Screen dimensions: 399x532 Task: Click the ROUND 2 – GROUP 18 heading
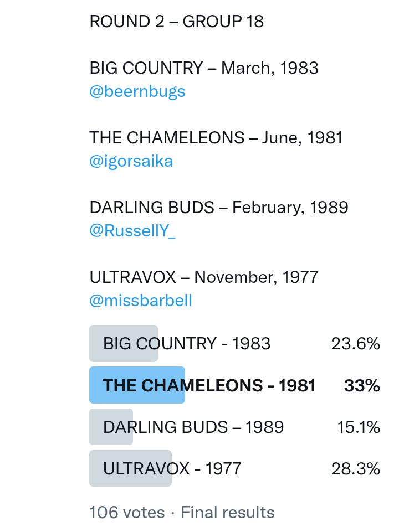pyautogui.click(x=176, y=22)
